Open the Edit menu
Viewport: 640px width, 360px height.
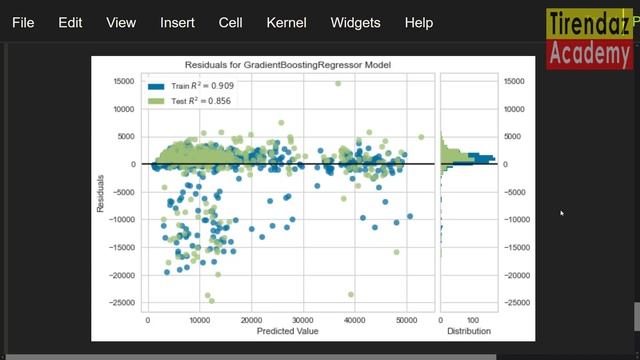pyautogui.click(x=70, y=23)
